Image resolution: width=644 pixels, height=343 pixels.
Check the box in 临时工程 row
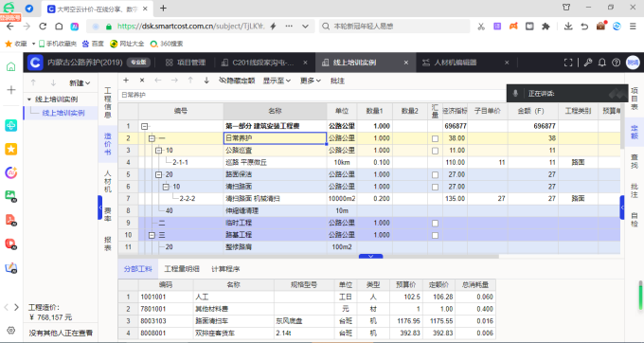tap(435, 224)
